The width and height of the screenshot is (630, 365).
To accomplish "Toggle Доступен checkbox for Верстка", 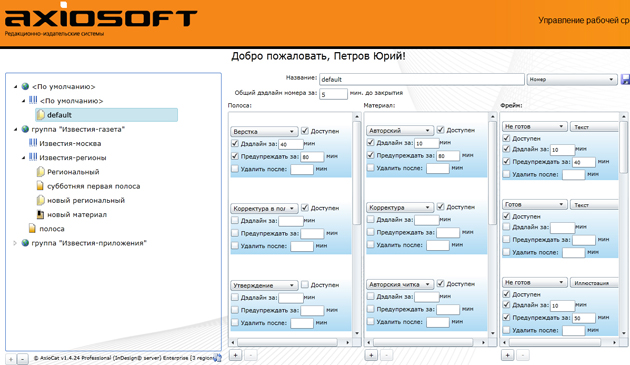I will (305, 131).
